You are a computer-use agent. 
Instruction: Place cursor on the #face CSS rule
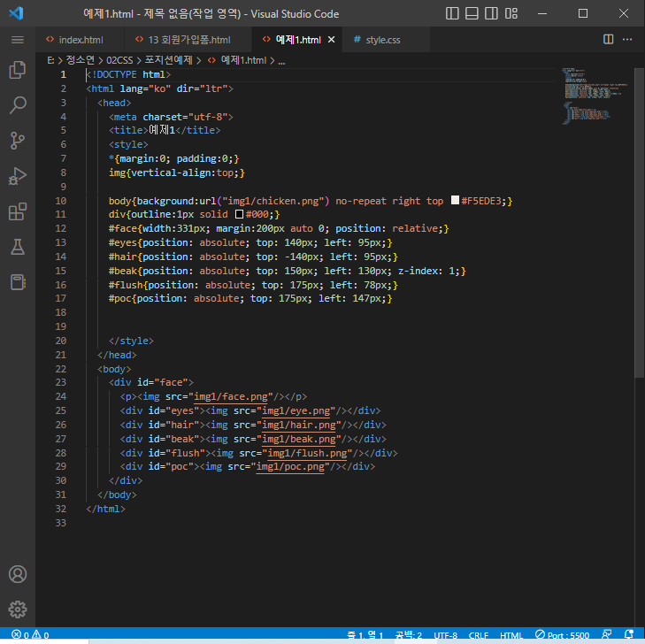[x=279, y=228]
